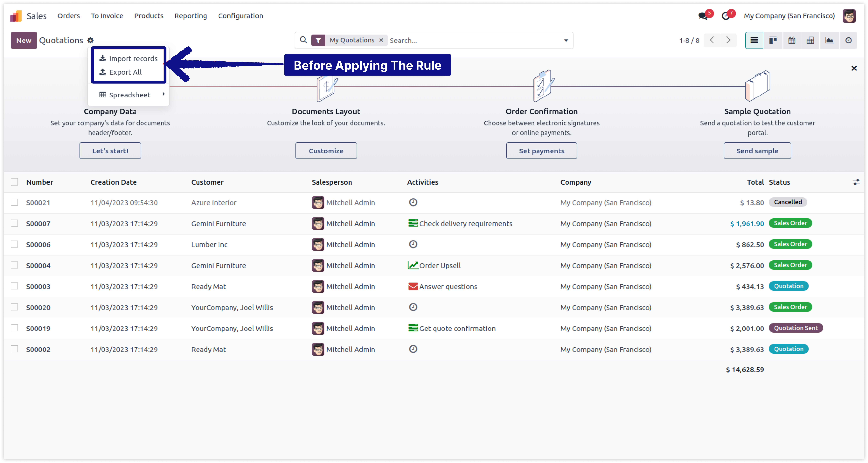The height and width of the screenshot is (463, 868).
Task: Tick checkbox for order S00003
Action: click(15, 286)
